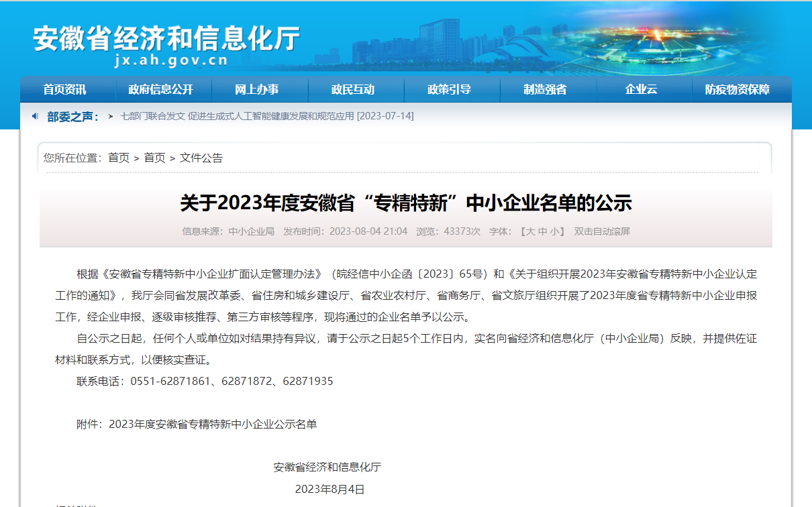Set font size to 大
Image resolution: width=812 pixels, height=507 pixels.
pos(529,231)
